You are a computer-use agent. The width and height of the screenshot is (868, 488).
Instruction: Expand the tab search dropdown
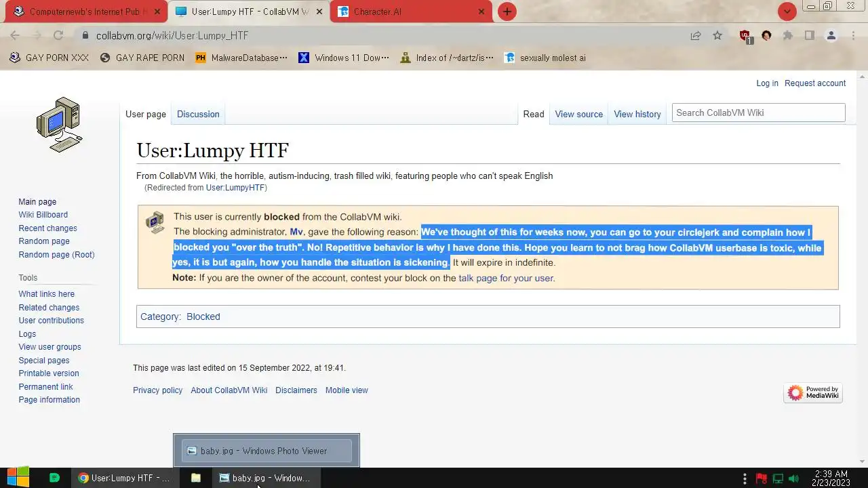coord(787,12)
